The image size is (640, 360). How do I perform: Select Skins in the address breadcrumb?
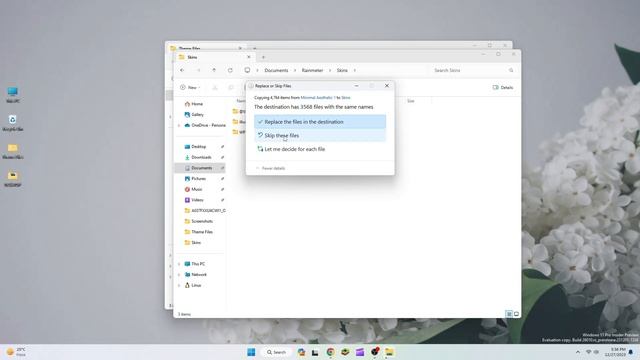pos(342,70)
